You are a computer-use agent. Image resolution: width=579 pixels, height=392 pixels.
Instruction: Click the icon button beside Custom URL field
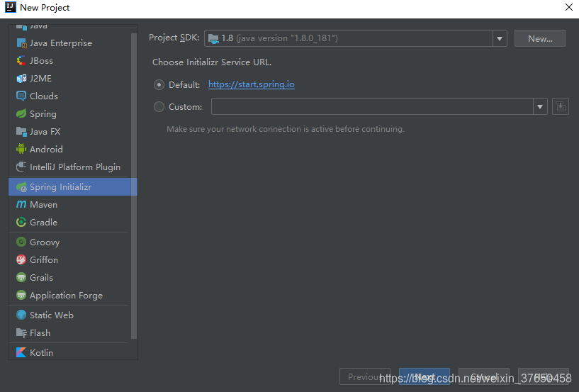[560, 106]
